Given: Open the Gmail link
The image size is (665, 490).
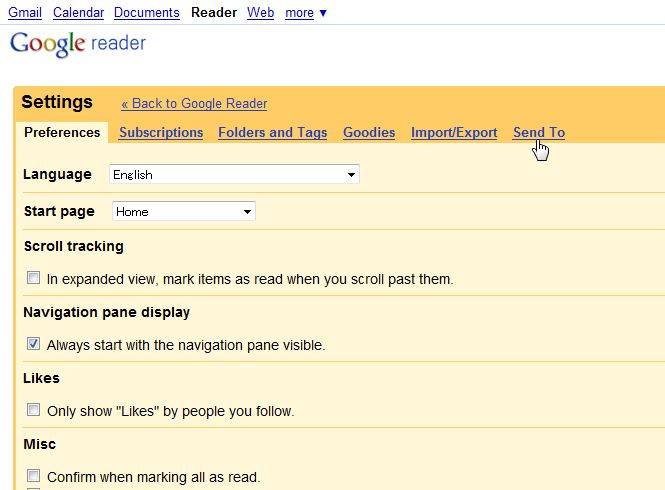Looking at the screenshot, I should 25,13.
